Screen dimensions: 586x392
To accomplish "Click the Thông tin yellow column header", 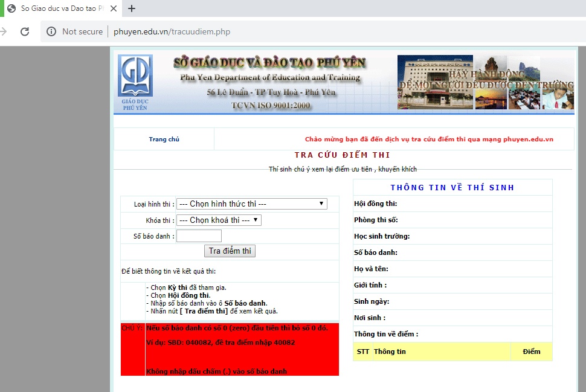I will (390, 352).
